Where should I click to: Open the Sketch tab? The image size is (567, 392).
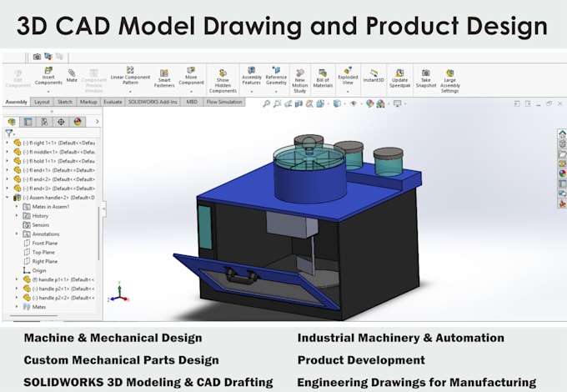[65, 102]
